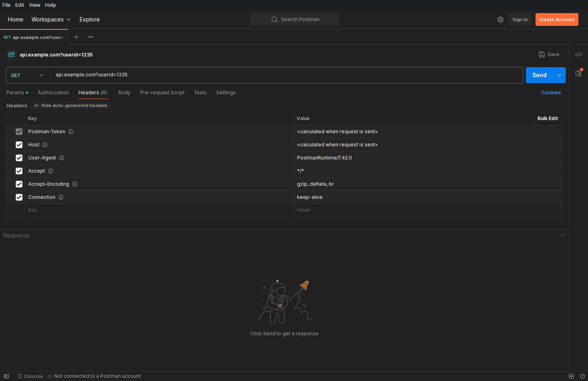Open the View menu
Image resolution: width=588 pixels, height=381 pixels.
coord(35,5)
